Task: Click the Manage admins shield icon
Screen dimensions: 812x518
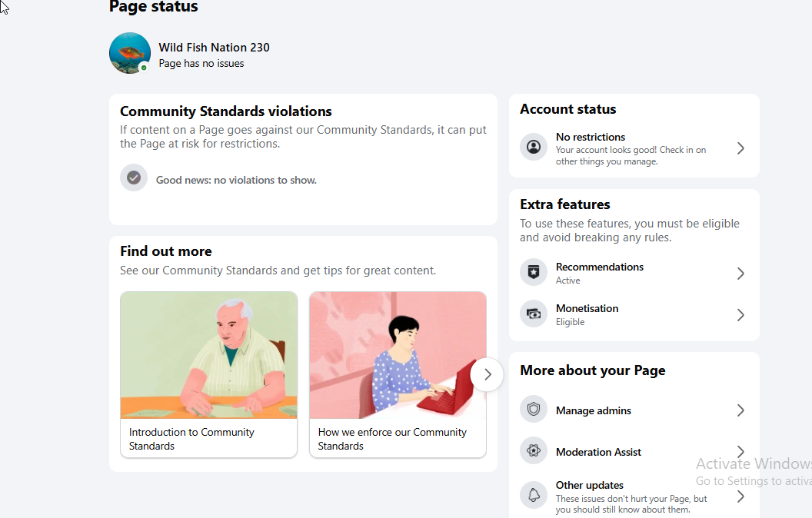Action: [534, 410]
